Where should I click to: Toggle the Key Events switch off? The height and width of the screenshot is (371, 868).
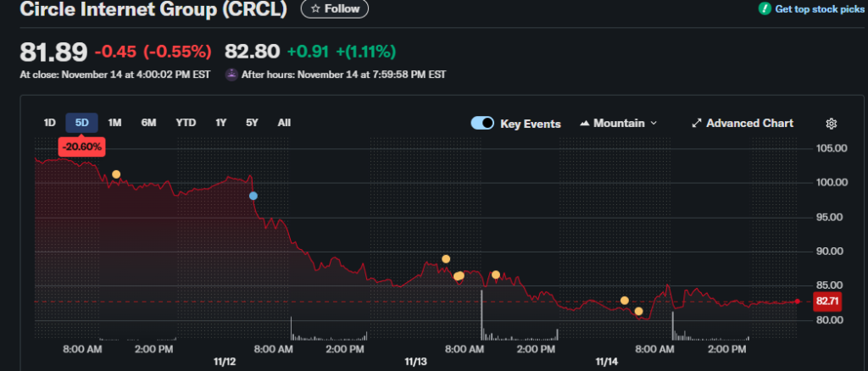pos(482,124)
